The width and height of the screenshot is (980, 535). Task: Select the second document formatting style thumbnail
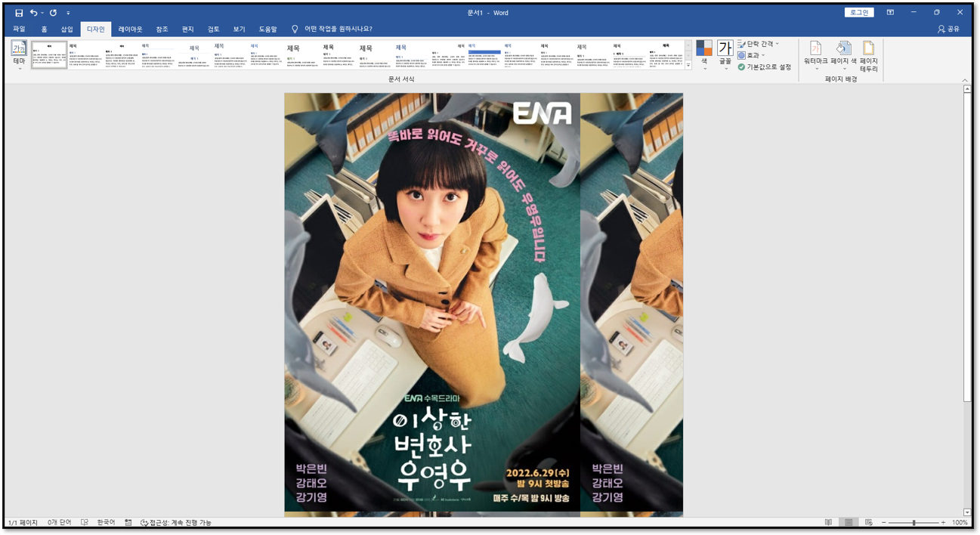pyautogui.click(x=85, y=55)
